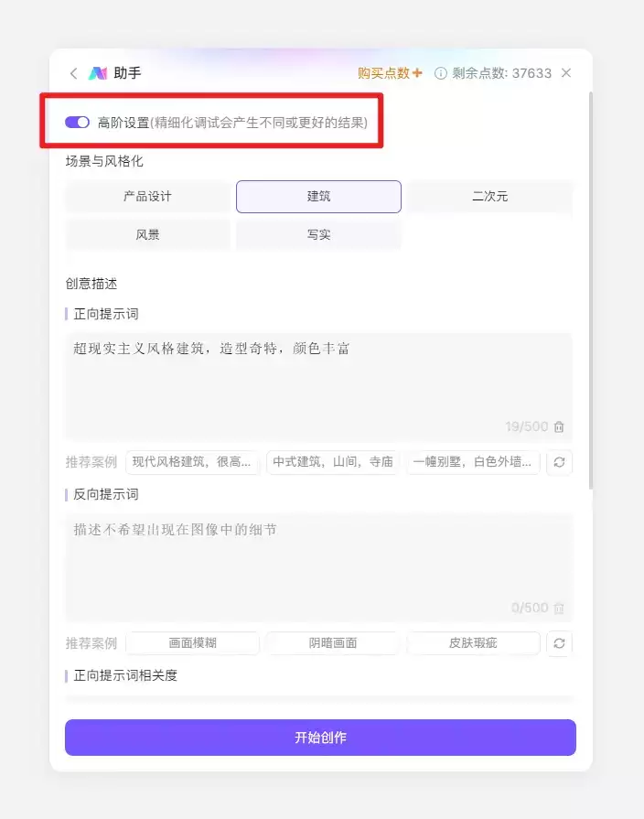Choose the 风景 style option
This screenshot has height=819, width=644.
click(147, 234)
